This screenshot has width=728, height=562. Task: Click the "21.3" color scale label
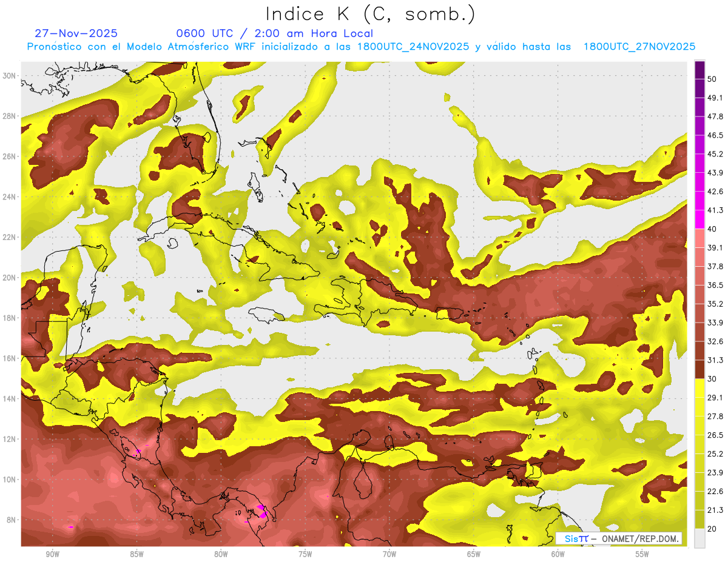click(x=715, y=510)
